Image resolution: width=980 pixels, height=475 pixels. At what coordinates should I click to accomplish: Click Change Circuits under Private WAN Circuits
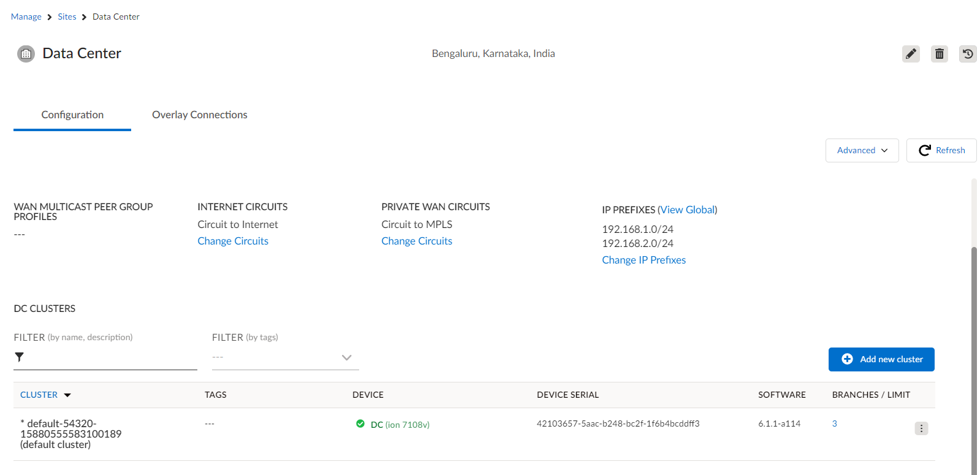tap(417, 241)
